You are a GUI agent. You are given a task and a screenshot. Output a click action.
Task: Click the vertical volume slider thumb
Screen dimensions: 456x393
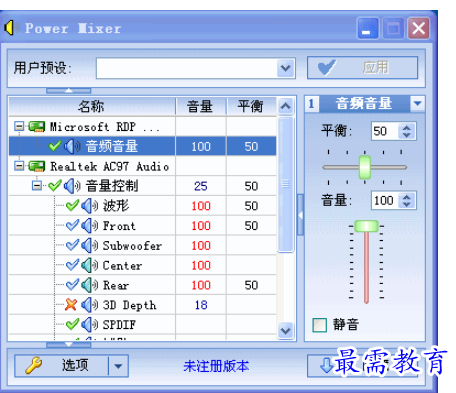(x=366, y=226)
